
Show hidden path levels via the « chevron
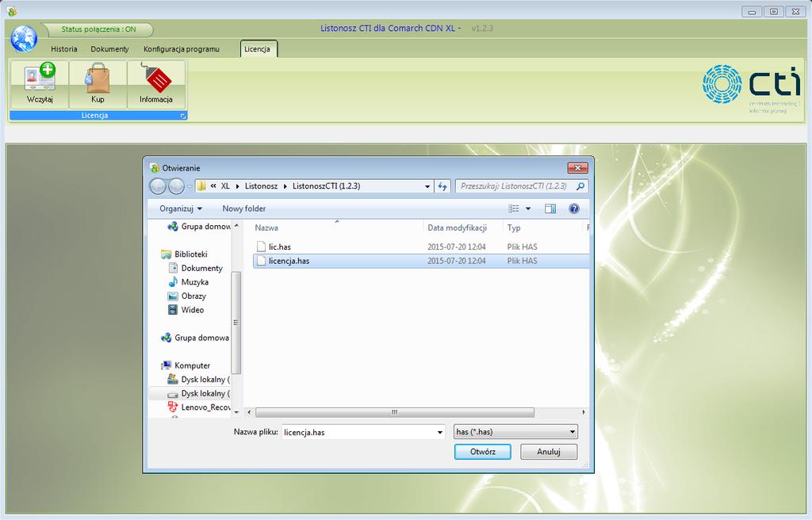pos(213,186)
